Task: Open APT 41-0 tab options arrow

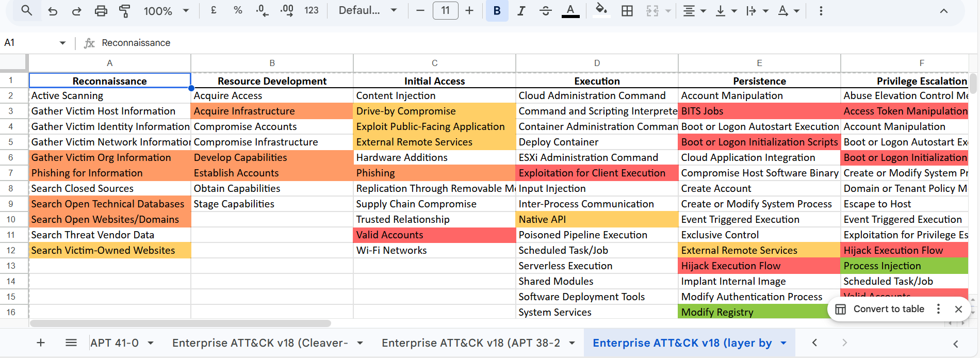Action: (x=151, y=343)
